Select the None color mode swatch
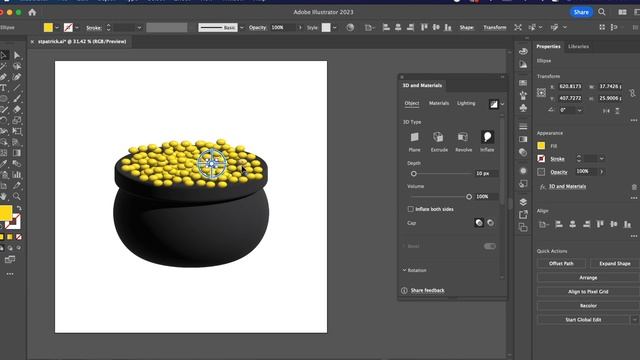The width and height of the screenshot is (640, 360). coord(18,237)
